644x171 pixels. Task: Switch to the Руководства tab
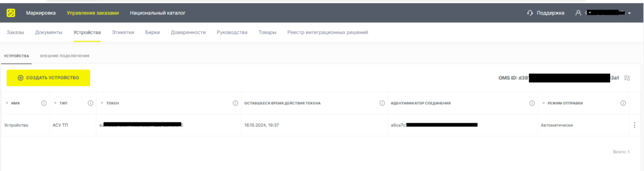click(232, 32)
